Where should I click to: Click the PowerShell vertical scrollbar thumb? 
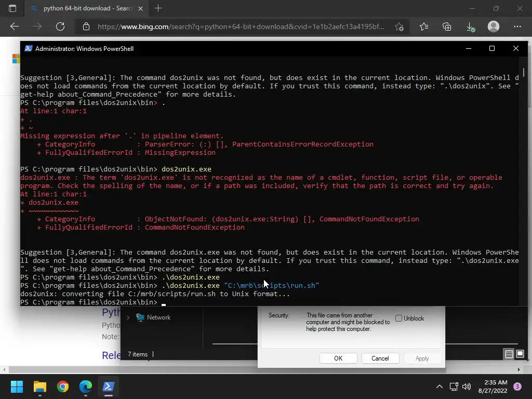[524, 72]
